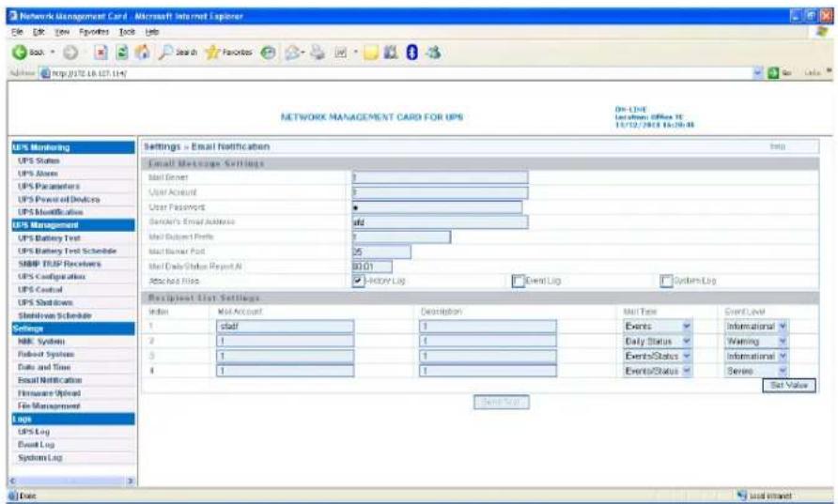Click the Set Value button
This screenshot has height=504, width=838.
[789, 386]
